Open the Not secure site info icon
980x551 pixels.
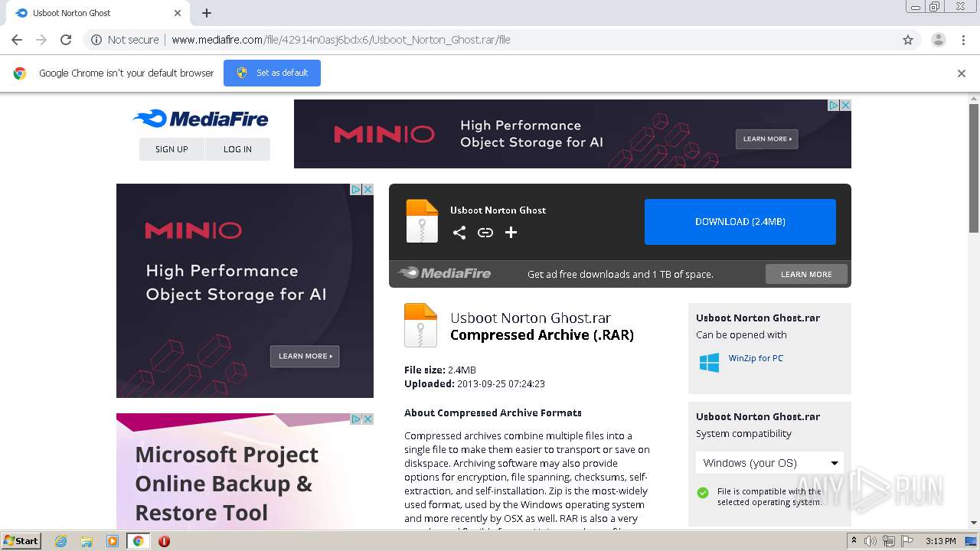pos(96,40)
